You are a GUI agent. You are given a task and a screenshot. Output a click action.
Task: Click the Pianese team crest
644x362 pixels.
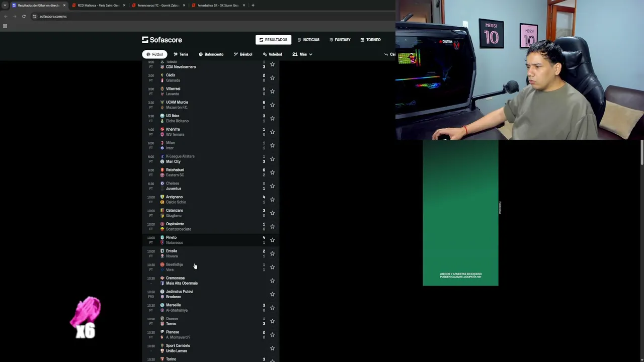click(x=162, y=332)
